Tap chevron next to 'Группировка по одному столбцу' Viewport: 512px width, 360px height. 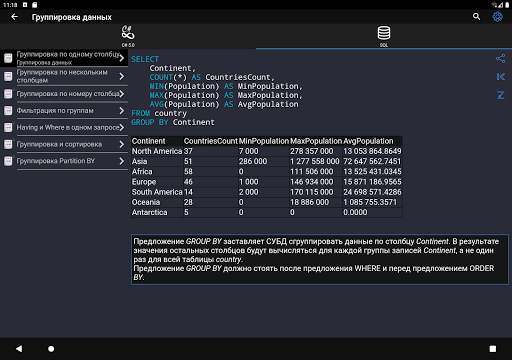click(x=122, y=58)
